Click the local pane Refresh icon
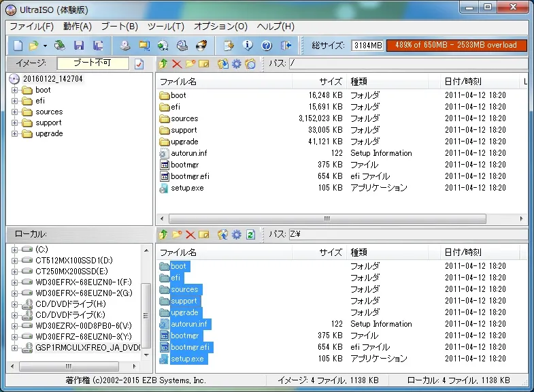Viewport: 534px width, 392px height. click(250, 234)
